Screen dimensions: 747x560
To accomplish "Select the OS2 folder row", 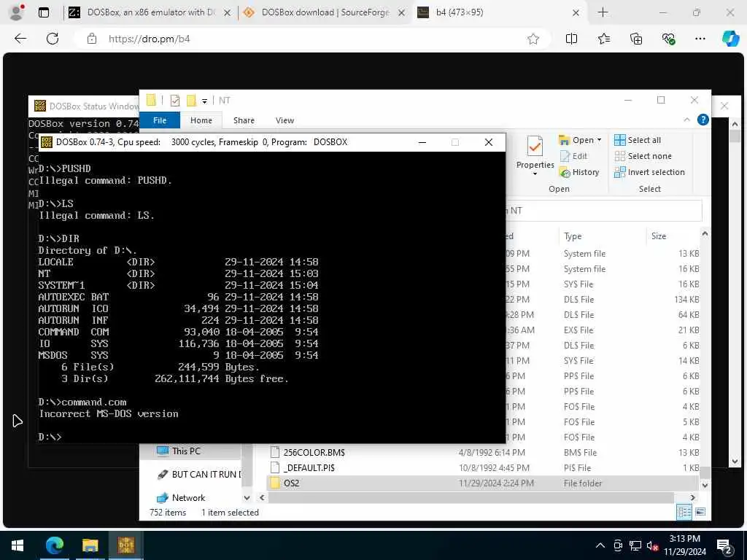I will pos(482,483).
